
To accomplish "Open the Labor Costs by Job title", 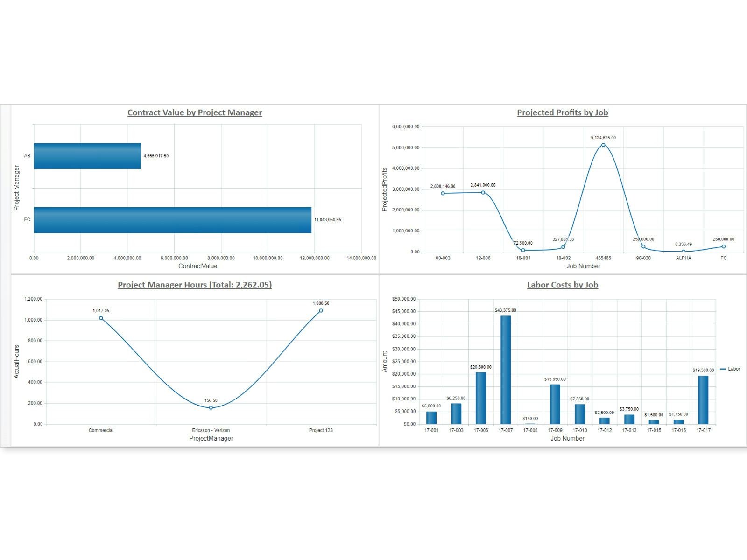I will 563,285.
